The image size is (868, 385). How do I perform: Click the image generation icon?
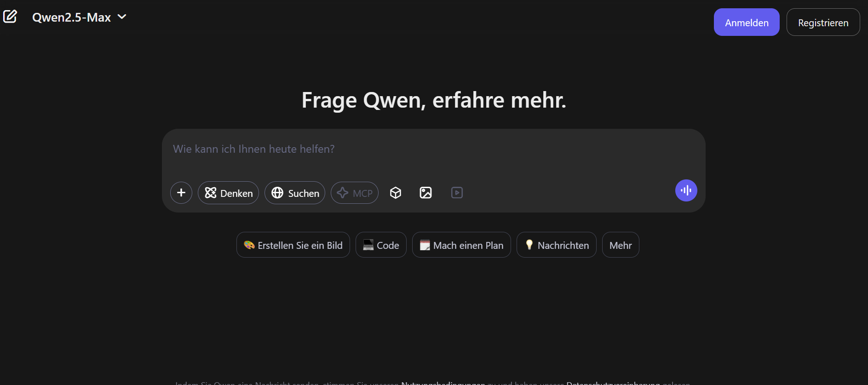426,193
